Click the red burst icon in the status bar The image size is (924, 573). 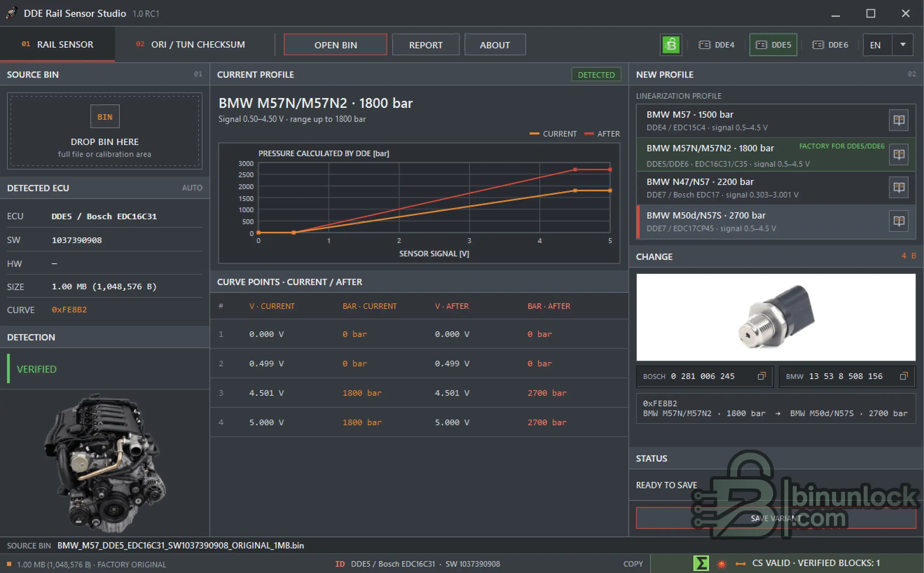coord(722,564)
